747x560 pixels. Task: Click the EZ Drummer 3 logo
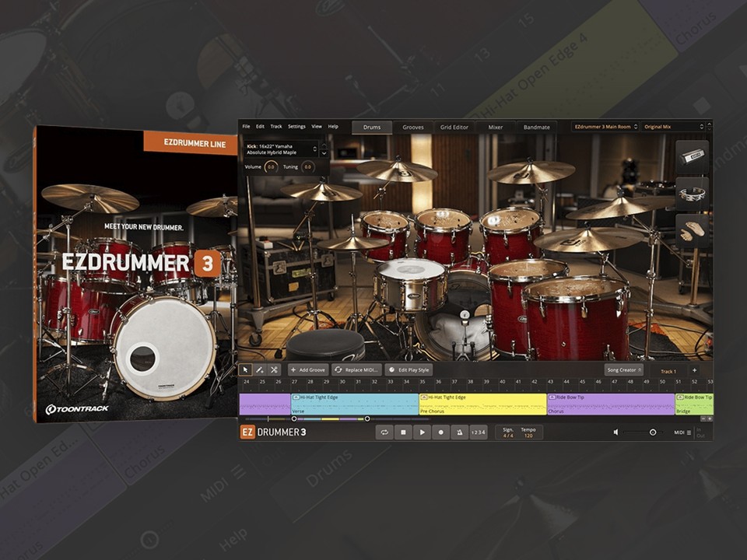click(273, 432)
